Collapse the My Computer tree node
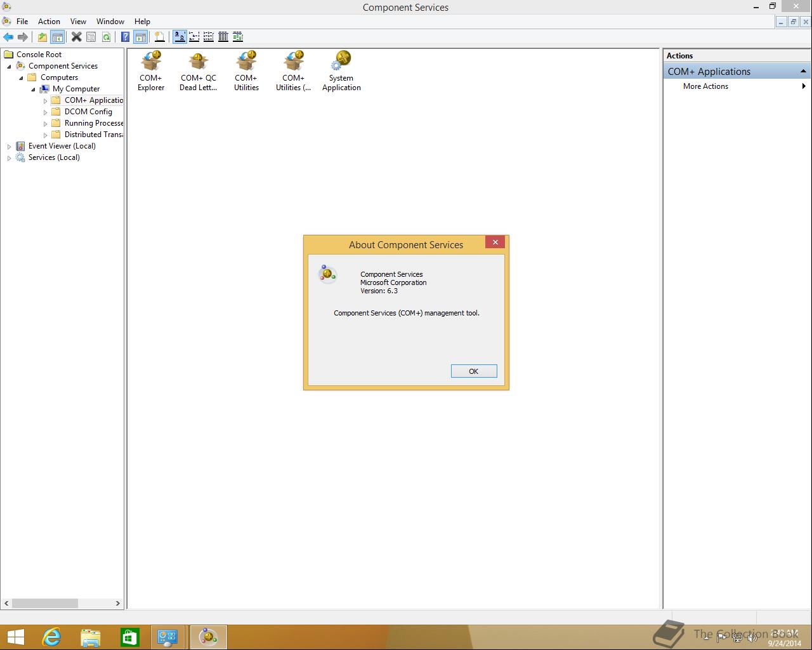The width and height of the screenshot is (812, 650). tap(33, 89)
